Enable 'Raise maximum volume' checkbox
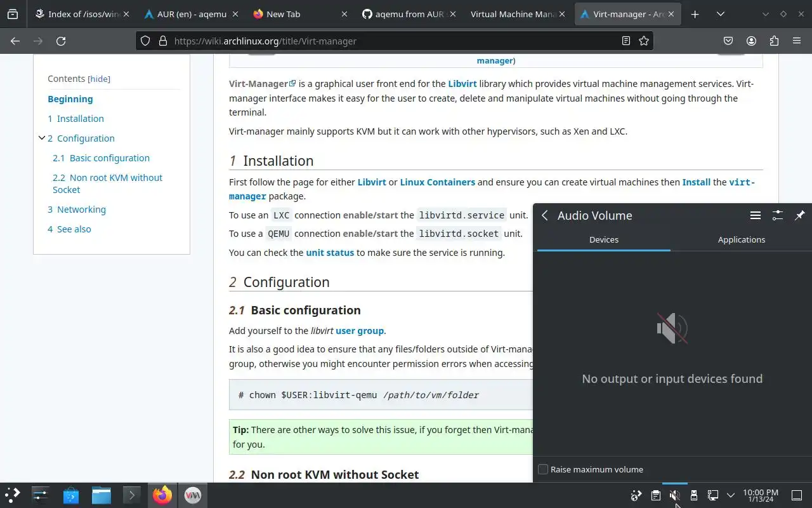The width and height of the screenshot is (812, 508). coord(543,469)
